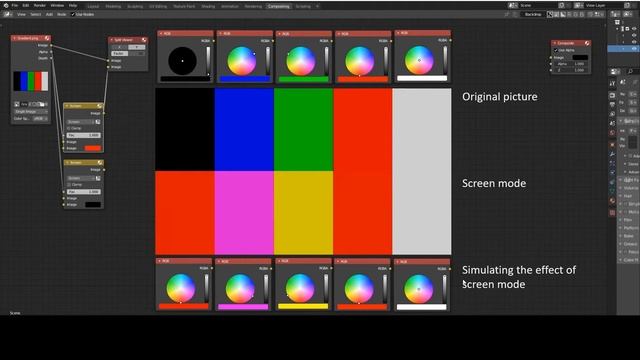Open the node editor View menu
The height and width of the screenshot is (360, 640).
coord(21,14)
